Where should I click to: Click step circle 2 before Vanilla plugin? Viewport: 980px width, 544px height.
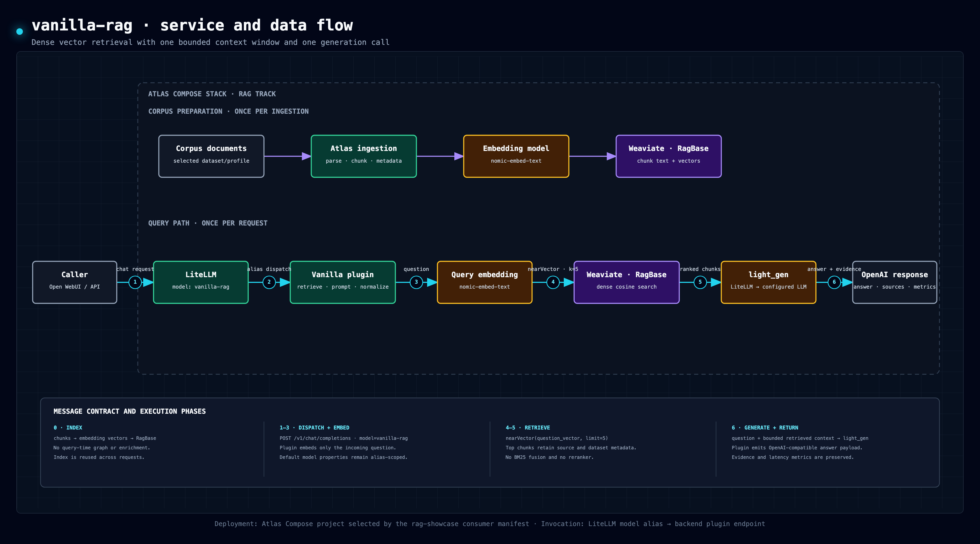coord(269,282)
